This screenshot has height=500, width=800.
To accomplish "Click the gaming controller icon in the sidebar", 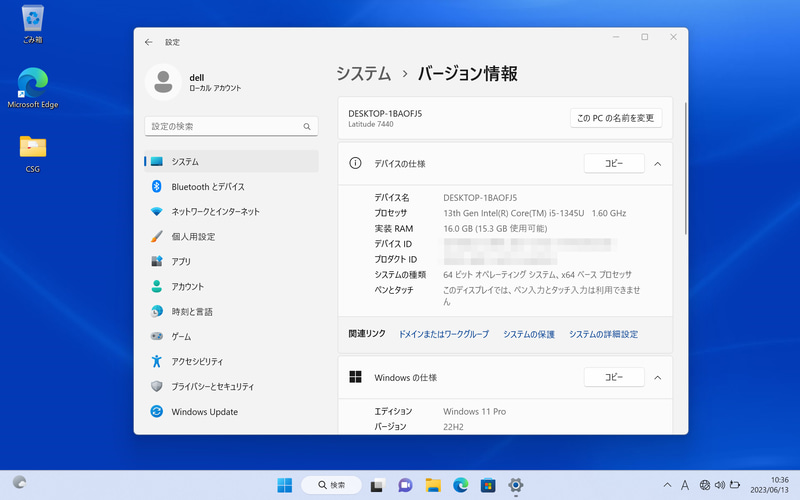I will point(157,336).
